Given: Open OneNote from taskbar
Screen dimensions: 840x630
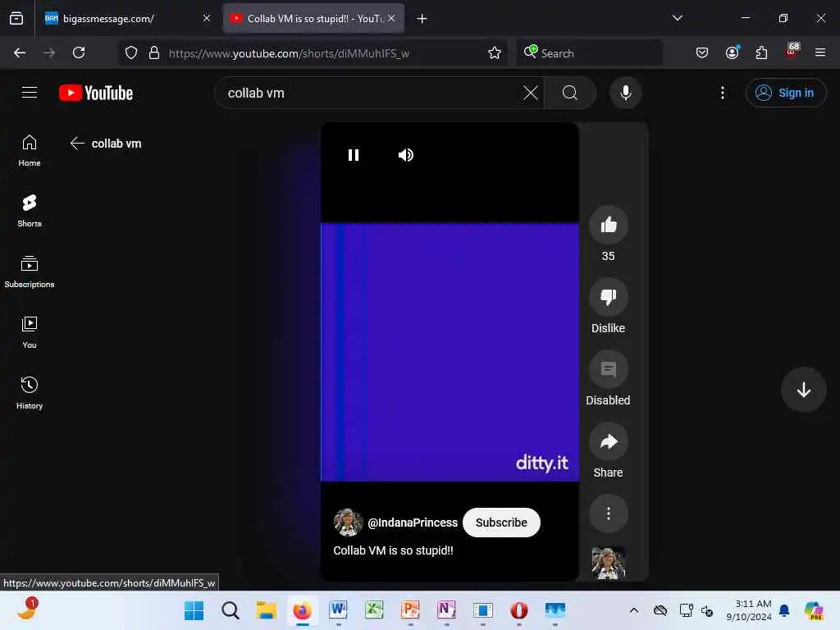Looking at the screenshot, I should 446,610.
